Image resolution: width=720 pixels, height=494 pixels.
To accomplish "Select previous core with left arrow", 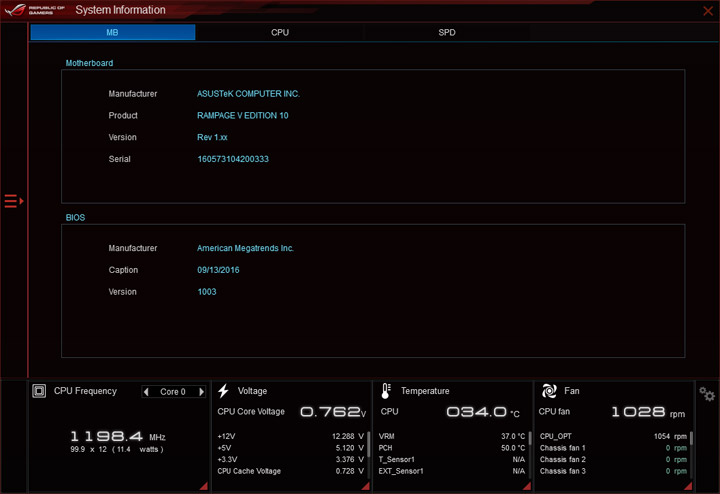I will click(146, 392).
